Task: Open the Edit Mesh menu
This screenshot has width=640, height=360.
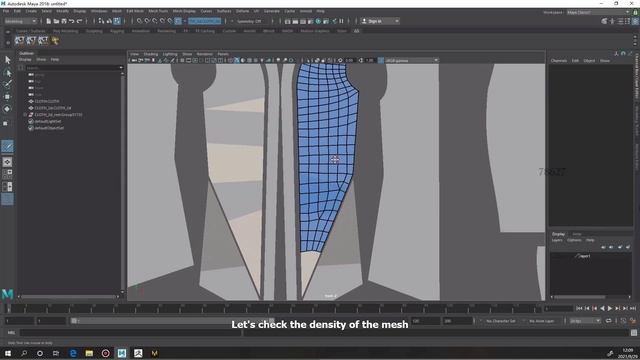Action: click(135, 11)
